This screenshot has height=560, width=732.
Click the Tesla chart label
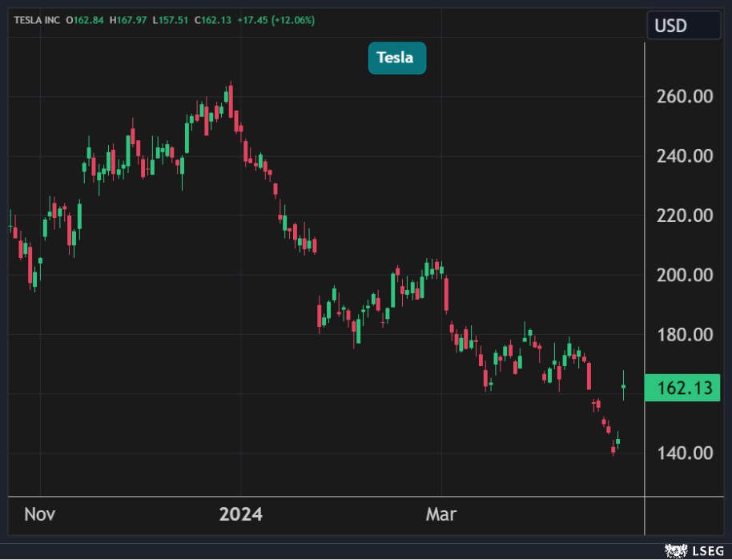(396, 58)
